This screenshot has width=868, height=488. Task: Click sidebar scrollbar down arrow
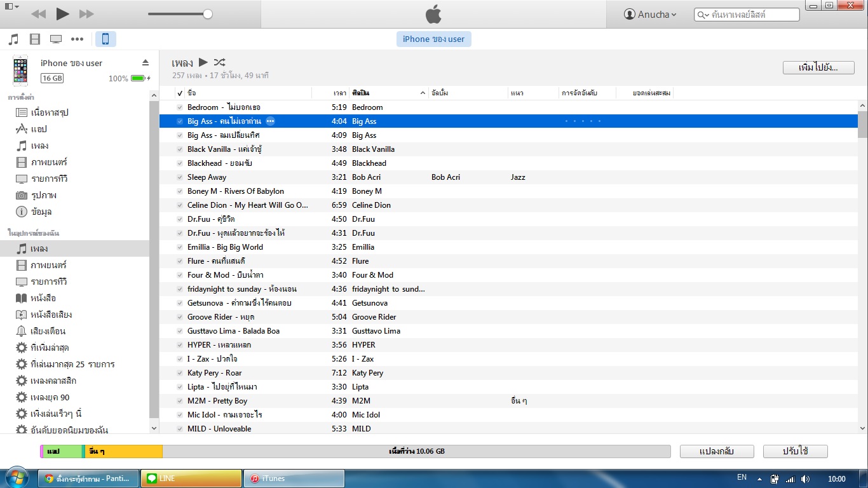click(x=154, y=428)
